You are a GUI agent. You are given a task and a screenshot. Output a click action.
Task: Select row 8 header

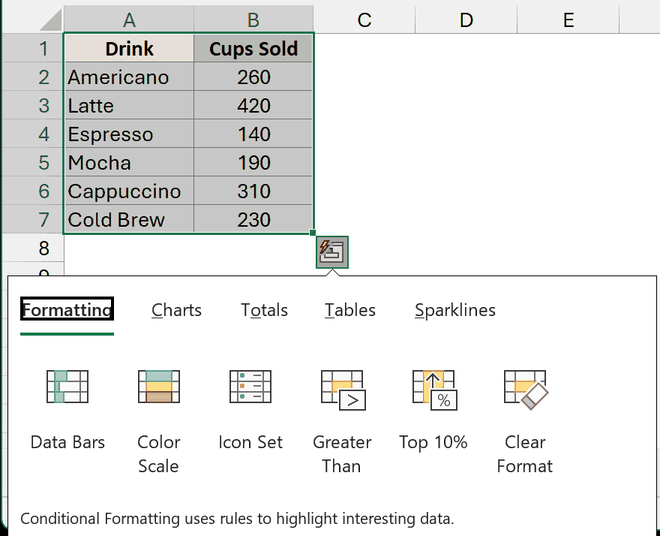[x=33, y=248]
